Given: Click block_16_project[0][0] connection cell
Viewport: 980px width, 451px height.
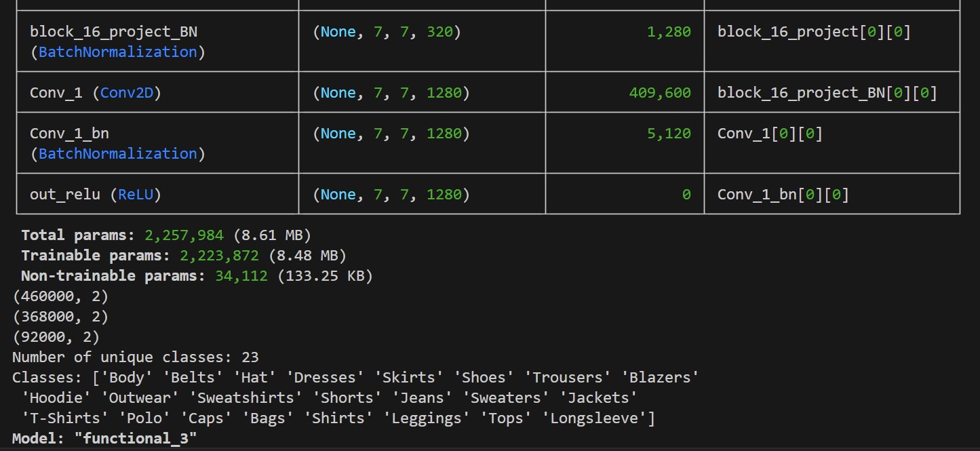Looking at the screenshot, I should [831, 41].
